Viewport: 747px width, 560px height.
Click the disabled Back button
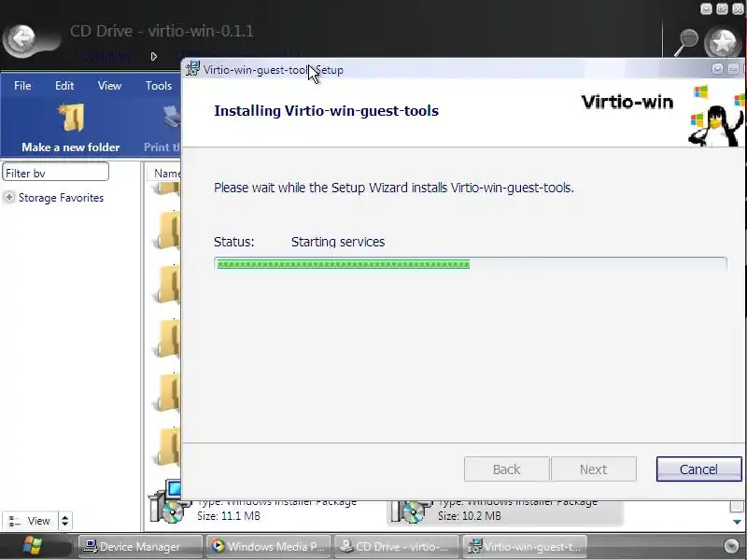pos(506,469)
